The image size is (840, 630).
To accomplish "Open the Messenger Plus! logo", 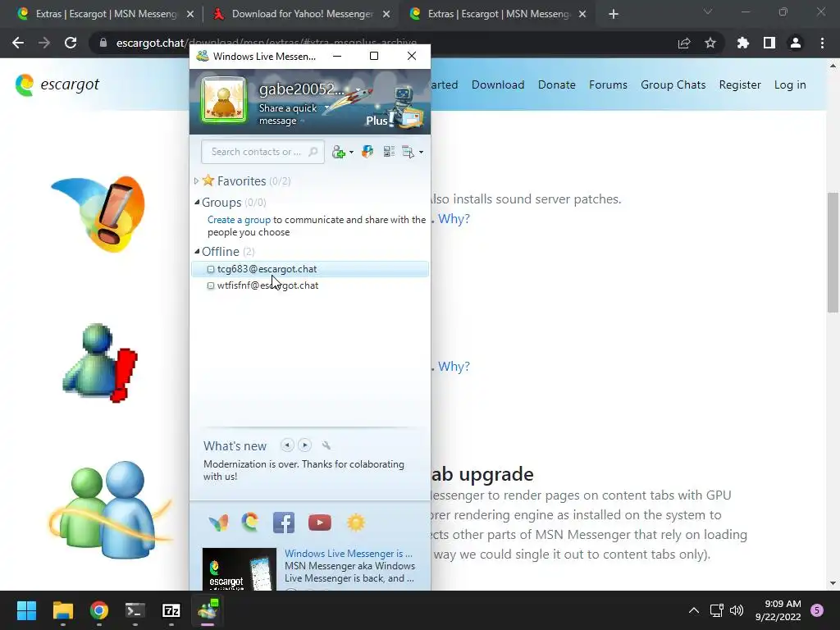I will coord(395,110).
